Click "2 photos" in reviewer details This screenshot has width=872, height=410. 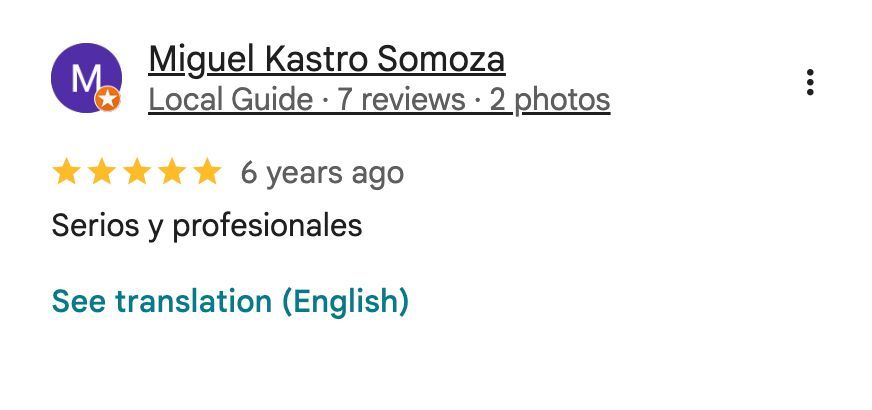[549, 100]
